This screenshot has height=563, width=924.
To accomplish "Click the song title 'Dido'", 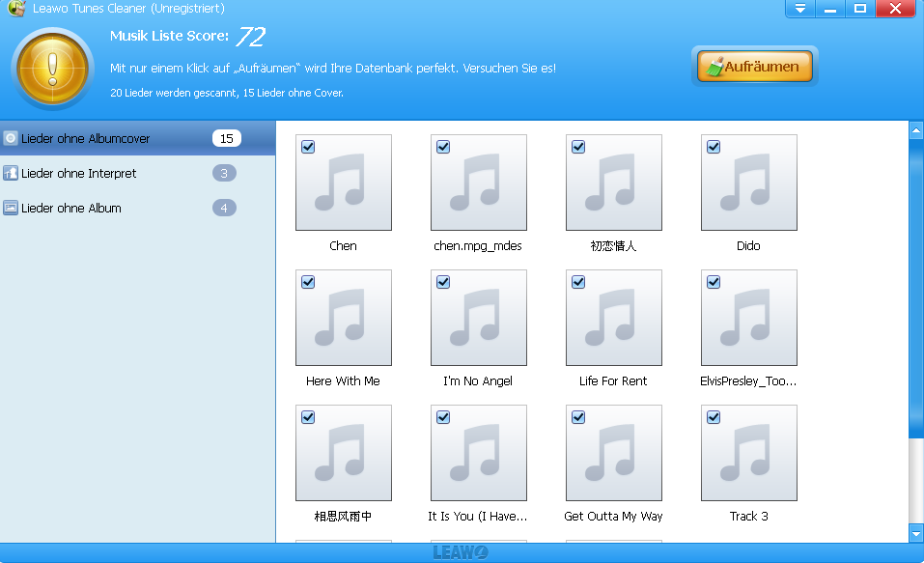I will 748,246.
